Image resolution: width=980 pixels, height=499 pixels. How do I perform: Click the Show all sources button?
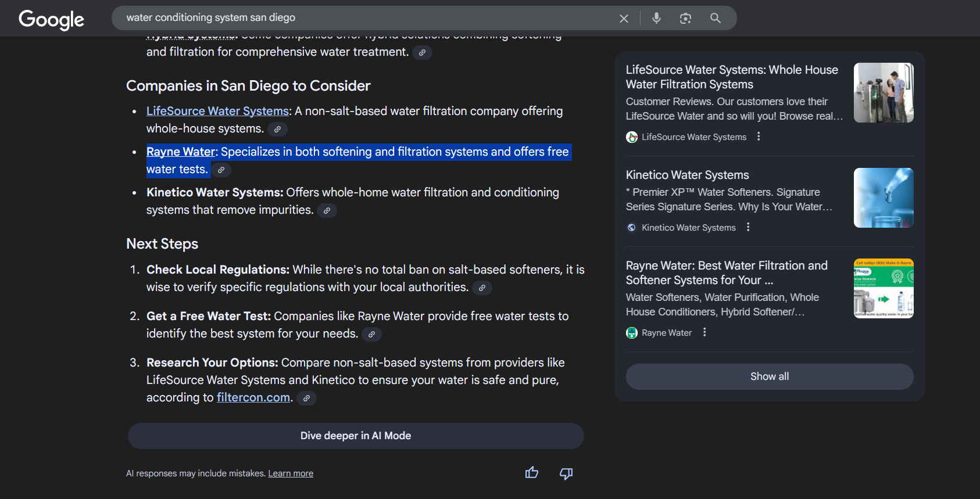[769, 376]
